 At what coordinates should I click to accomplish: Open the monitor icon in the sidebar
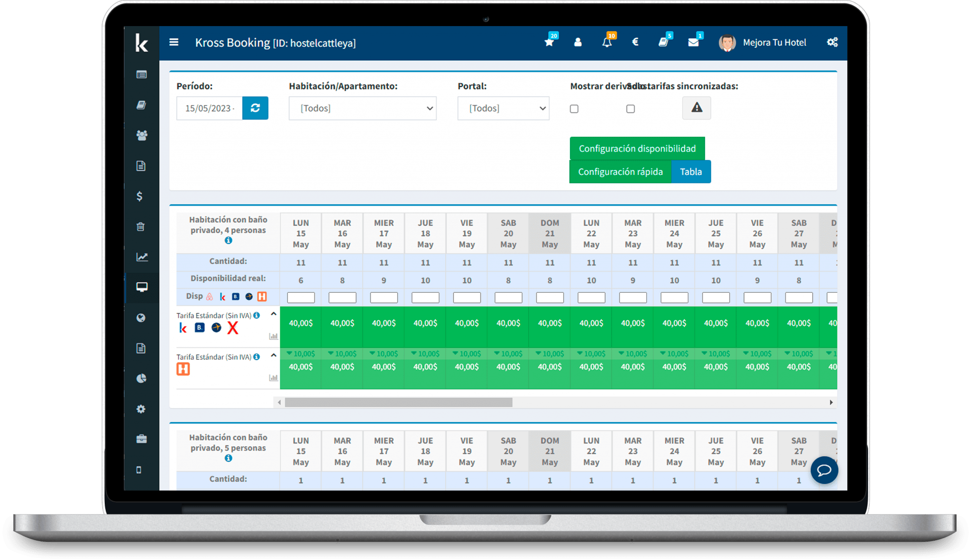[x=142, y=287]
